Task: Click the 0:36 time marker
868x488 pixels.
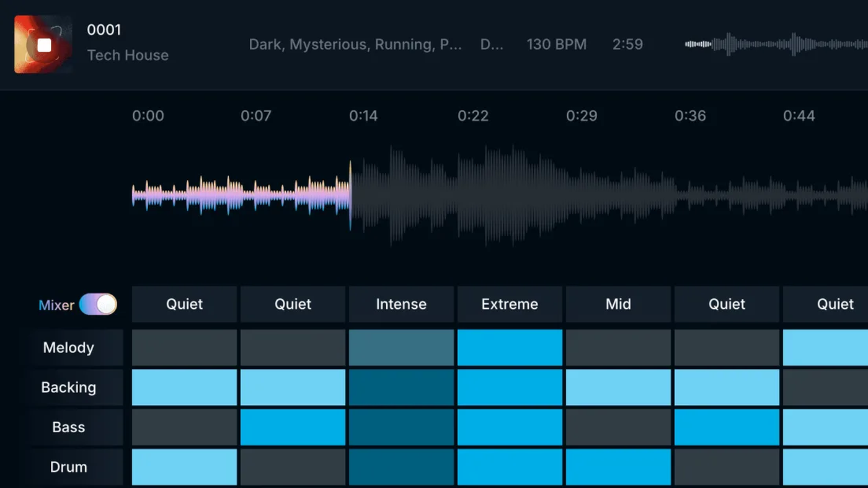Action: (x=690, y=116)
